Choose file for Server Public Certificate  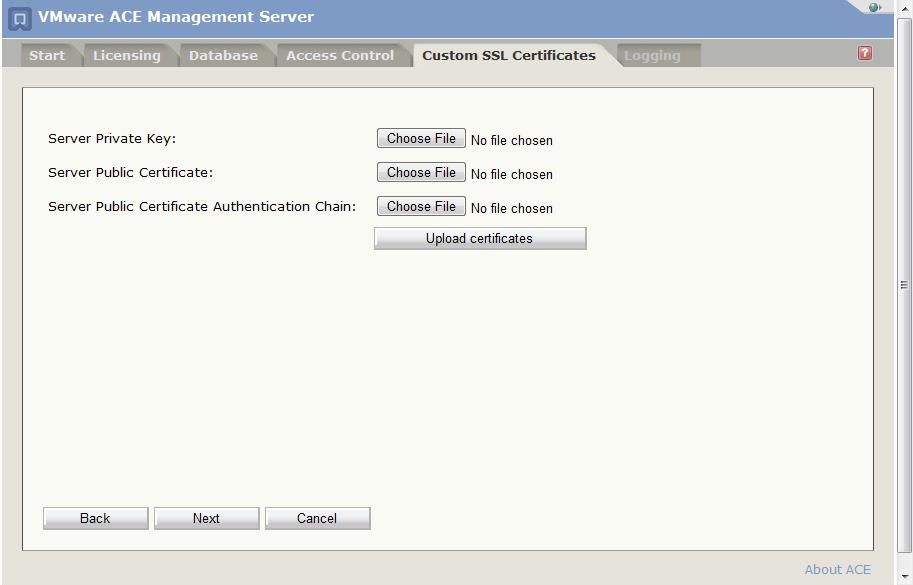(421, 173)
